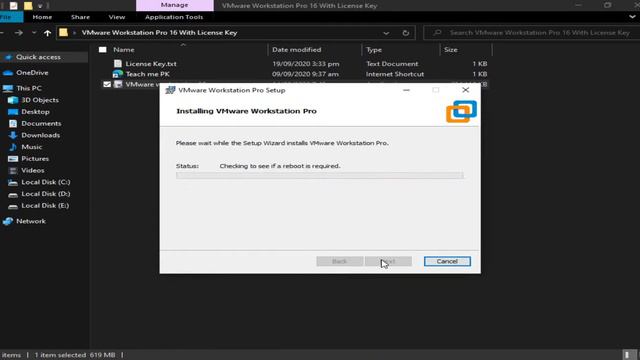Open Local Disk (D:) in sidebar

pos(46,194)
